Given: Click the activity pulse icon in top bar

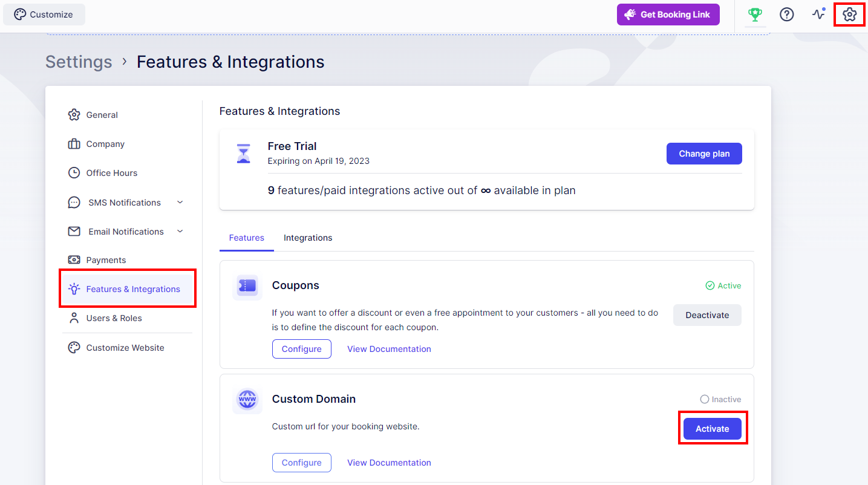Looking at the screenshot, I should [x=818, y=14].
